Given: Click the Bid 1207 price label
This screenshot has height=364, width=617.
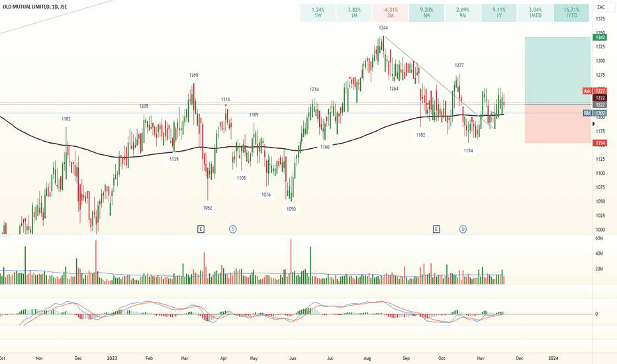Looking at the screenshot, I should pyautogui.click(x=594, y=113).
